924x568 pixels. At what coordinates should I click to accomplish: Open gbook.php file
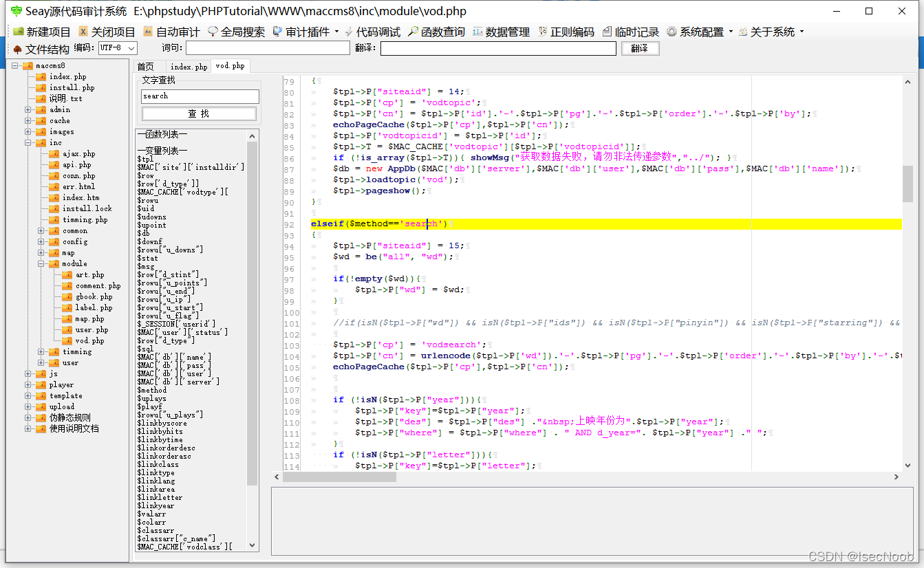(94, 296)
